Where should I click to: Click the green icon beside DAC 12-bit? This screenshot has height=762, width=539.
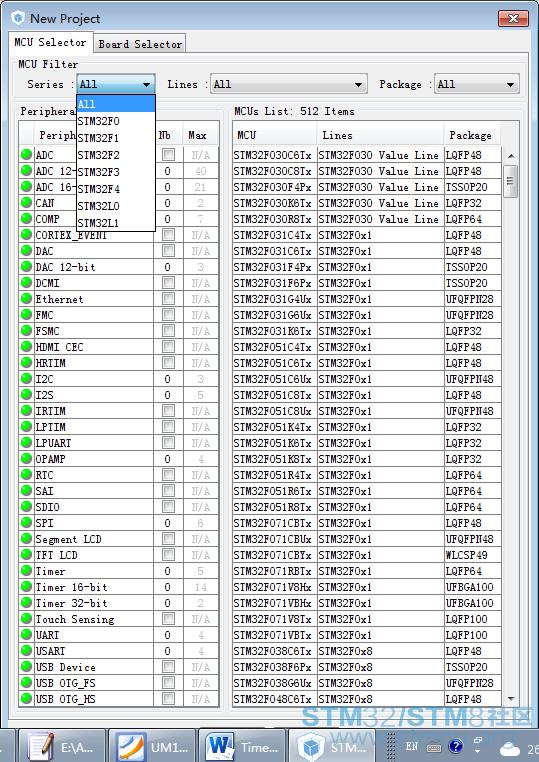(26, 267)
